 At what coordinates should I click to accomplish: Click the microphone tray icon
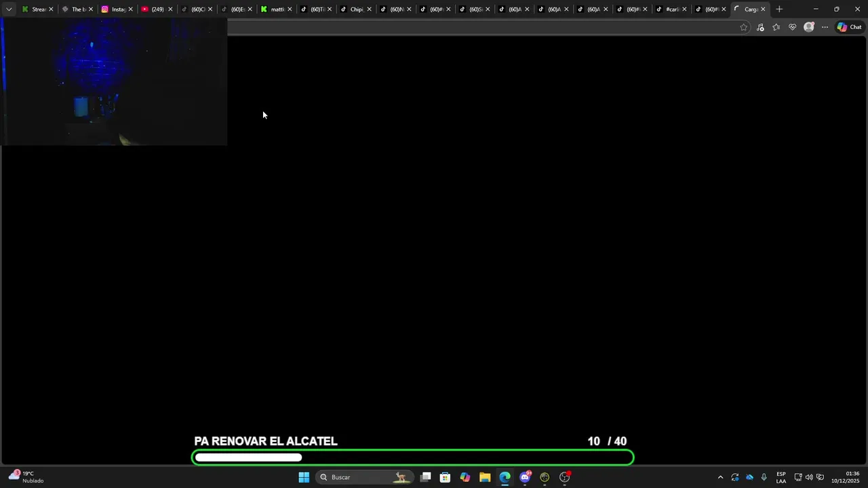click(764, 477)
